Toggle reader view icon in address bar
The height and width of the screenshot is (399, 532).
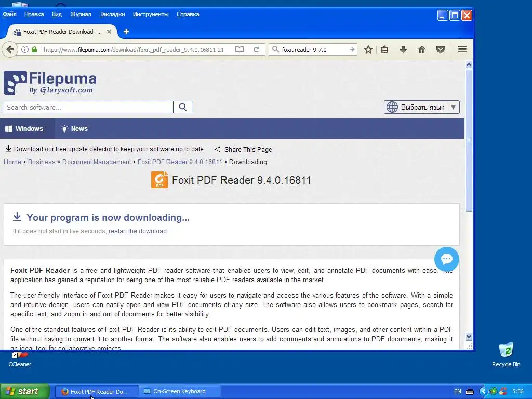tap(240, 49)
